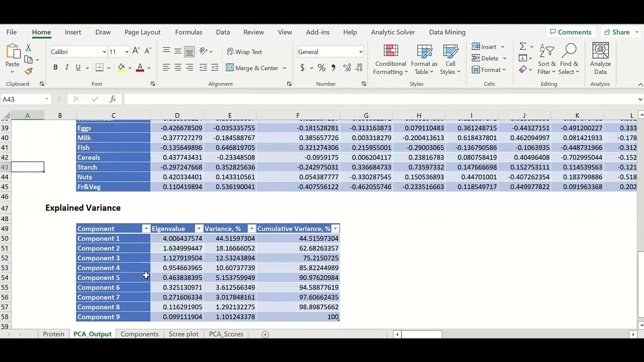Click the Clear eraser icon
Viewport: 644px width, 362px height.
coord(523,70)
